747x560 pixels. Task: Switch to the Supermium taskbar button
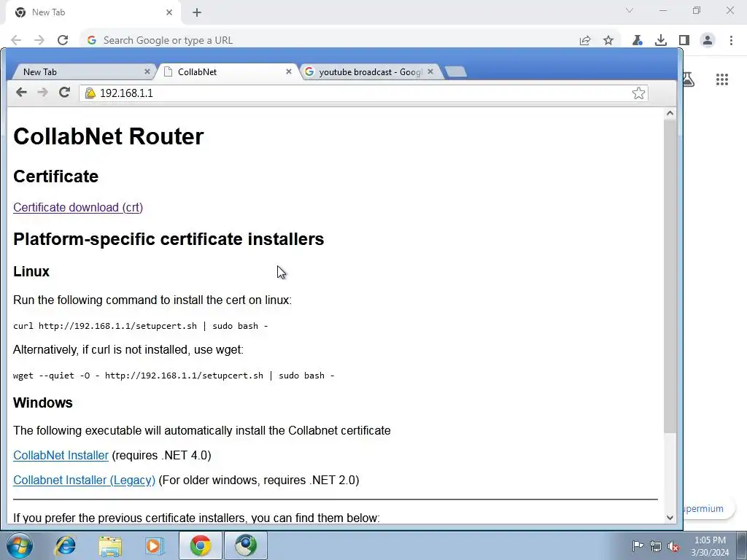pyautogui.click(x=245, y=545)
